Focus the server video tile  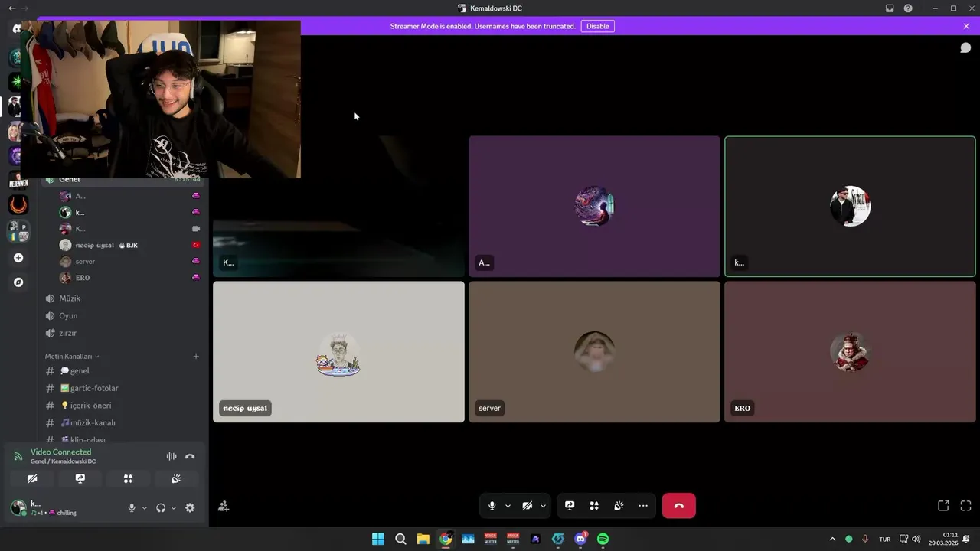[x=594, y=351]
